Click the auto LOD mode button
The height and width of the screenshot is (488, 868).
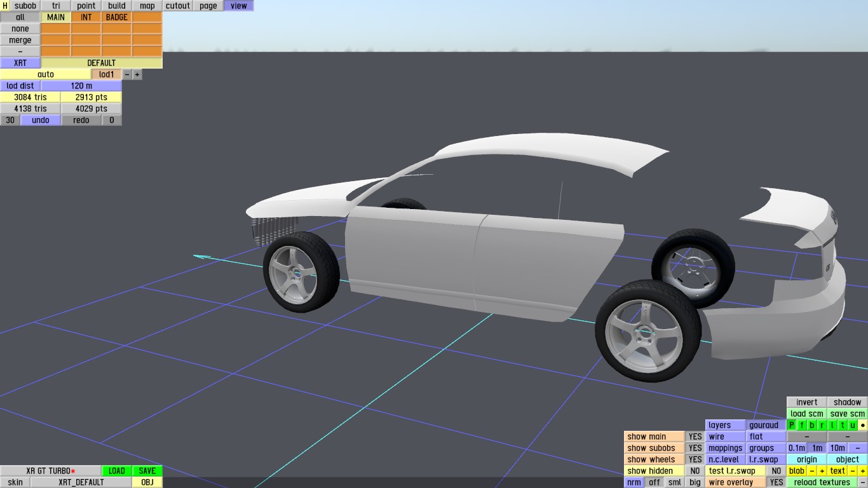coord(46,74)
